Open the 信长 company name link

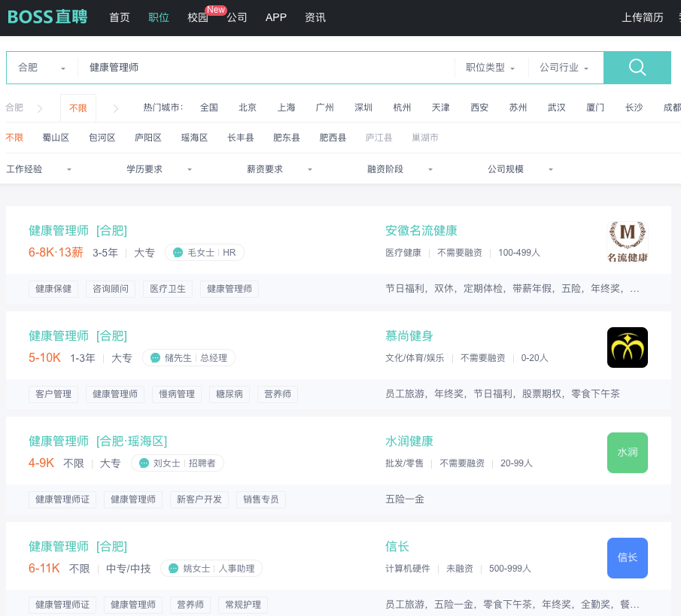(x=397, y=546)
